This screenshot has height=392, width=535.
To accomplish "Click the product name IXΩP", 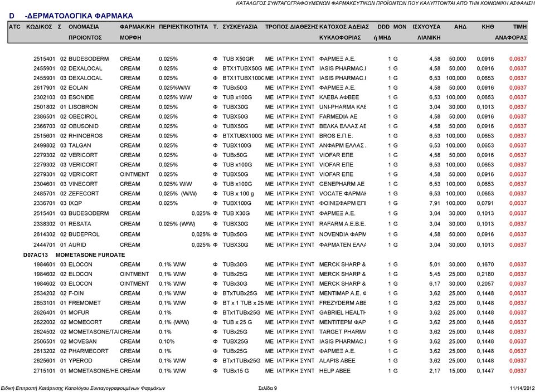I will click(75, 203).
